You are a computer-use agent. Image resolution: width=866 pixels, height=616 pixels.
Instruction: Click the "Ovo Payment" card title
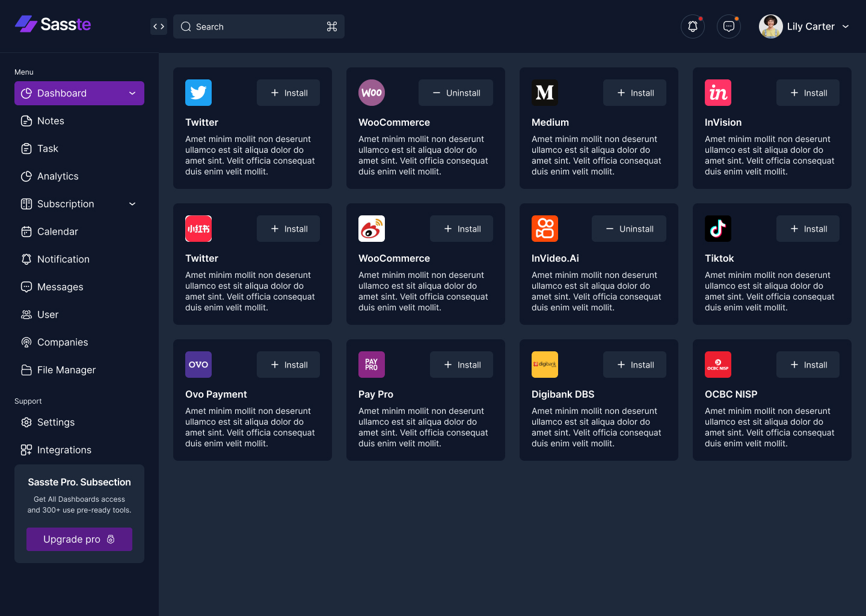tap(216, 394)
